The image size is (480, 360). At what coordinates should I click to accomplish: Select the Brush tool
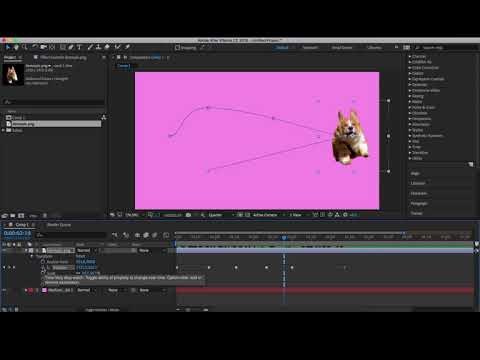[90, 47]
